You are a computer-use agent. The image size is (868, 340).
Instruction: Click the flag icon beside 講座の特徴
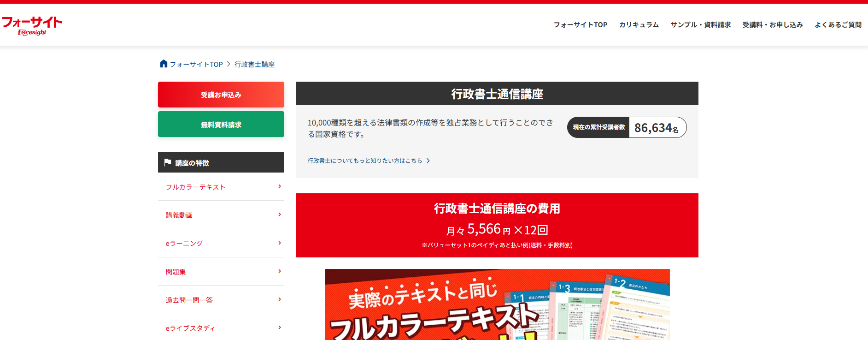(168, 162)
